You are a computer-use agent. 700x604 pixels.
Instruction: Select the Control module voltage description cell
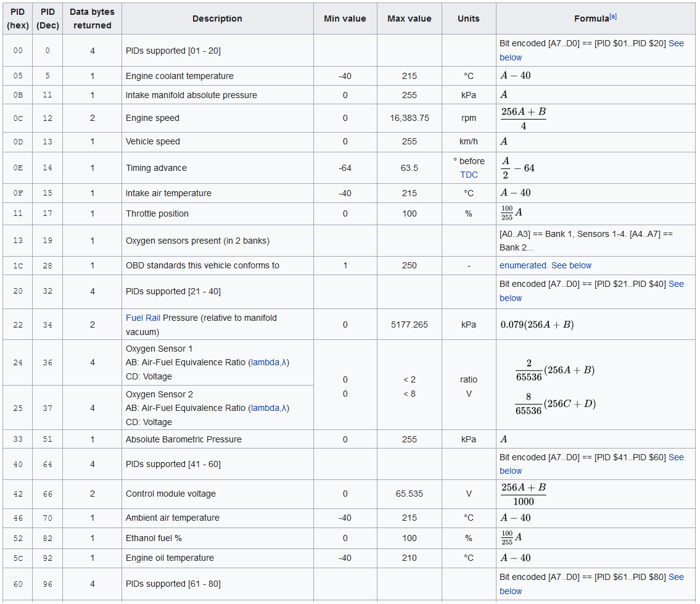218,494
